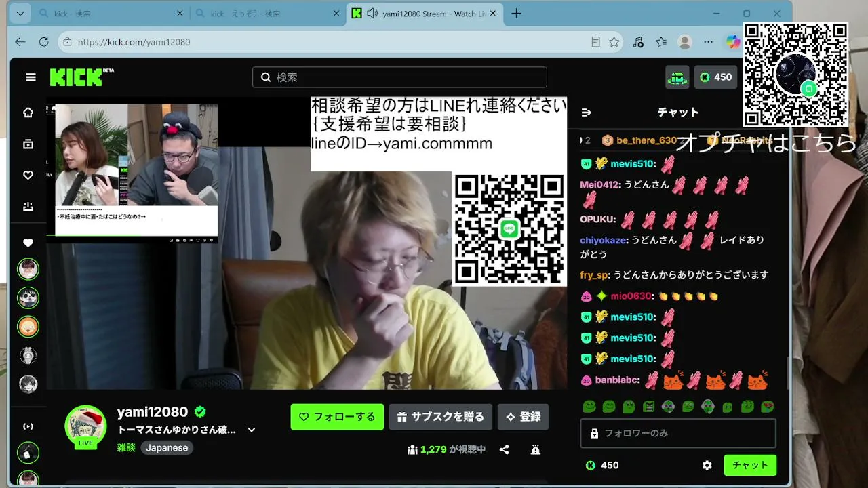The image size is (868, 488).
Task: Open the Home icon in sidebar
Action: (28, 113)
